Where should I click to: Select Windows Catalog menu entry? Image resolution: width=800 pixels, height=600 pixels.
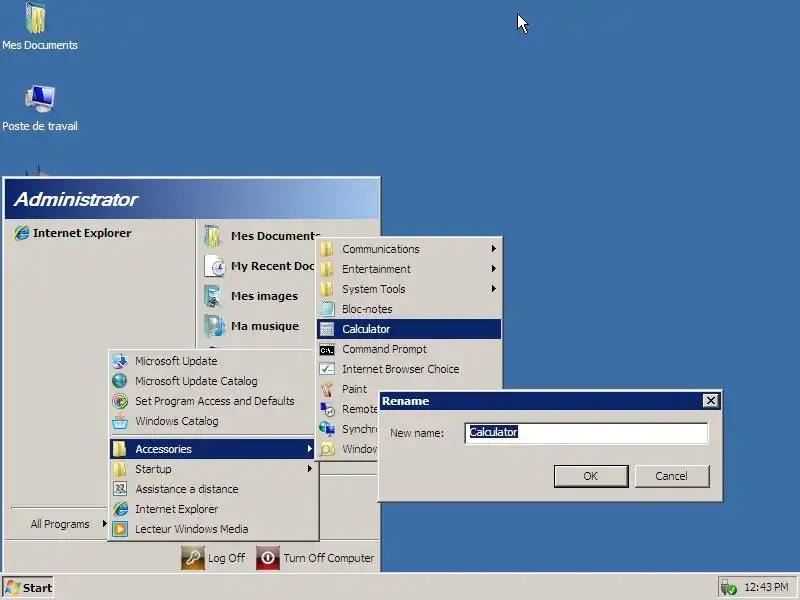(213, 421)
